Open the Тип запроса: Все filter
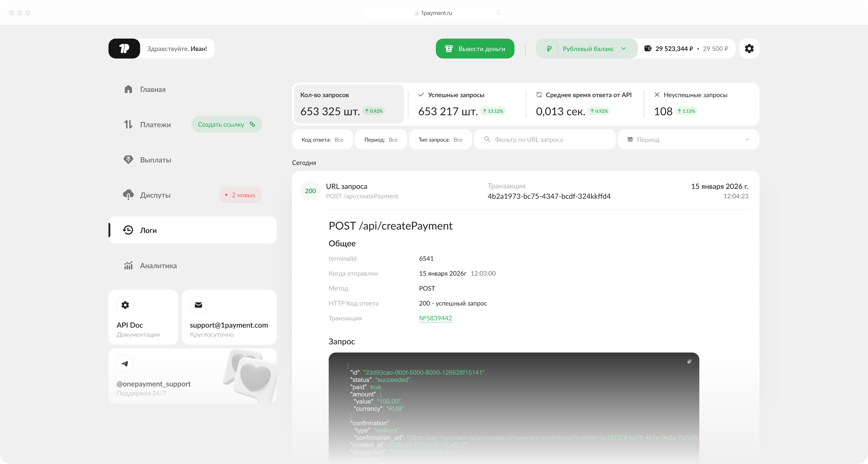Screen dimensions: 868x464 point(440,140)
